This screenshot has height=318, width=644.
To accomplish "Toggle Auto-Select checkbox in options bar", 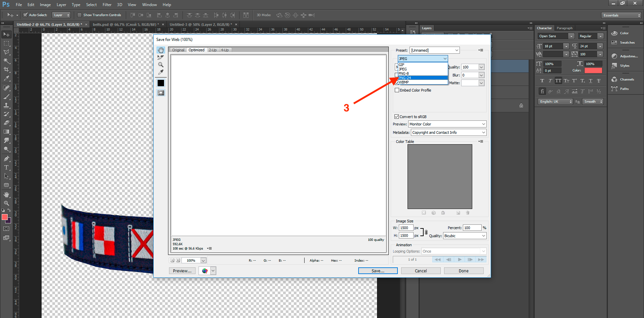I will (25, 15).
